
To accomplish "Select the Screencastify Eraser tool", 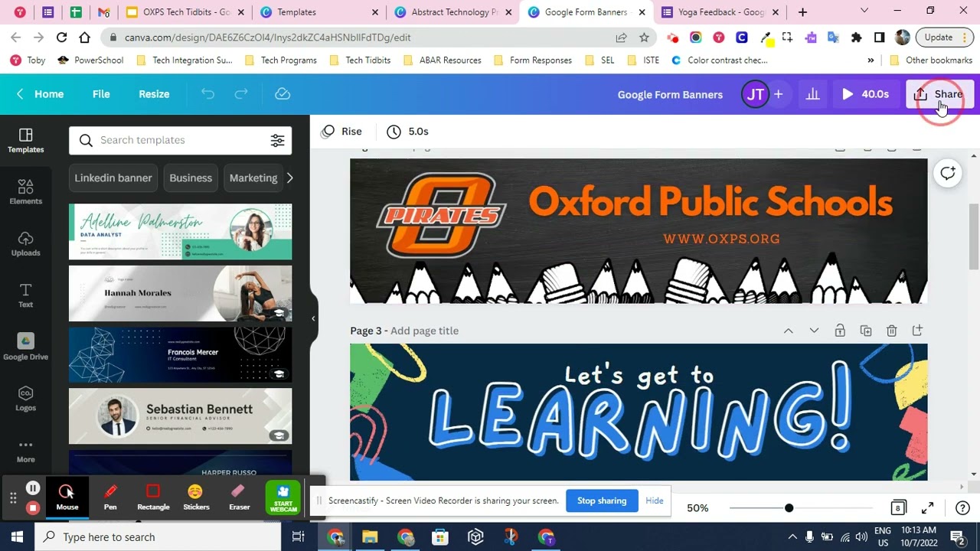I will pyautogui.click(x=239, y=497).
